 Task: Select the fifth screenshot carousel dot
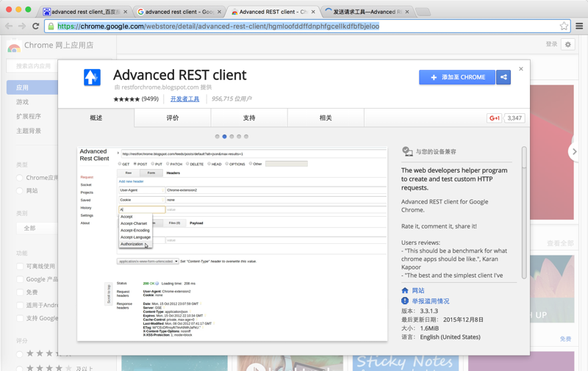[246, 137]
